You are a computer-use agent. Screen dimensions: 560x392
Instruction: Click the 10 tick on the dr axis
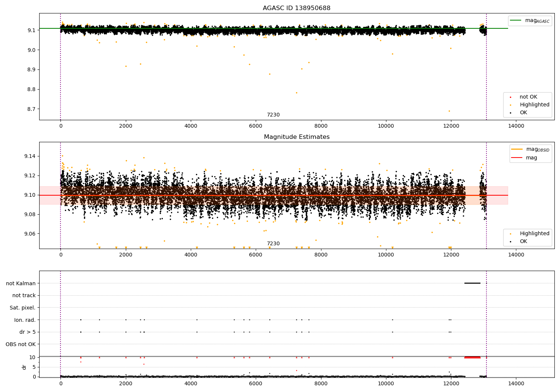coord(32,357)
